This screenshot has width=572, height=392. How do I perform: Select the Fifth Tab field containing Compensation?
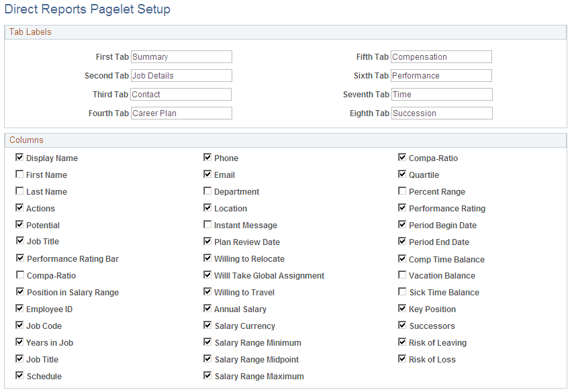coord(441,56)
